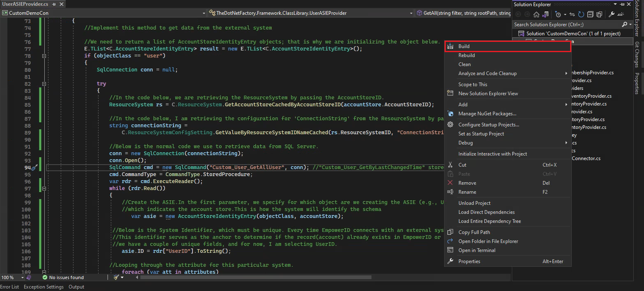Viewport: 644px width, 291px height.
Task: Toggle Sync with Active Document
Action: pyautogui.click(x=572, y=14)
